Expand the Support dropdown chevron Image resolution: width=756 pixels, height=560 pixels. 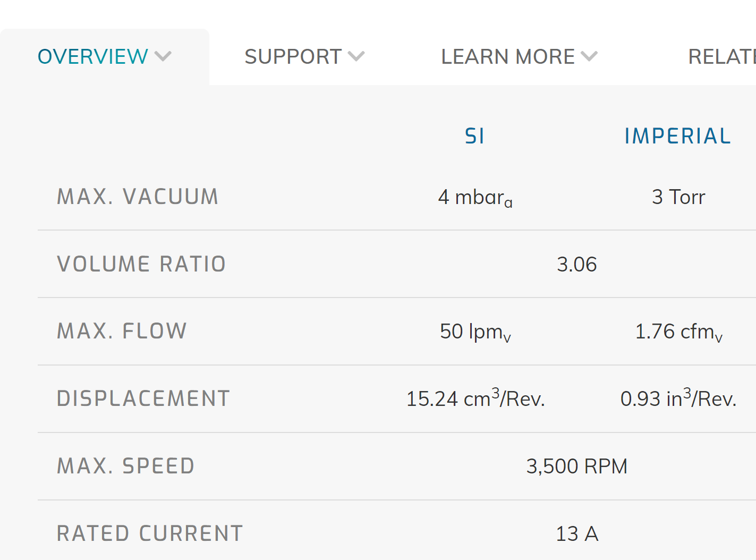pos(356,56)
